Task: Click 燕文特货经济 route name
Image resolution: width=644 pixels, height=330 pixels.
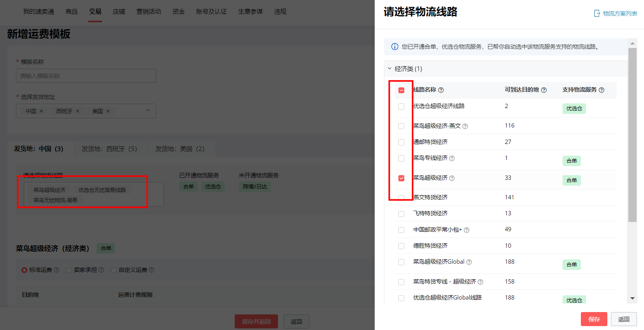Action: coord(430,197)
